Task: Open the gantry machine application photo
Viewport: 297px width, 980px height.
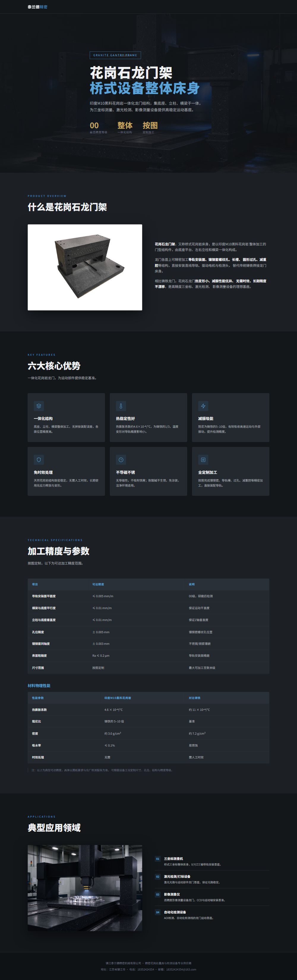Action: coord(85,888)
